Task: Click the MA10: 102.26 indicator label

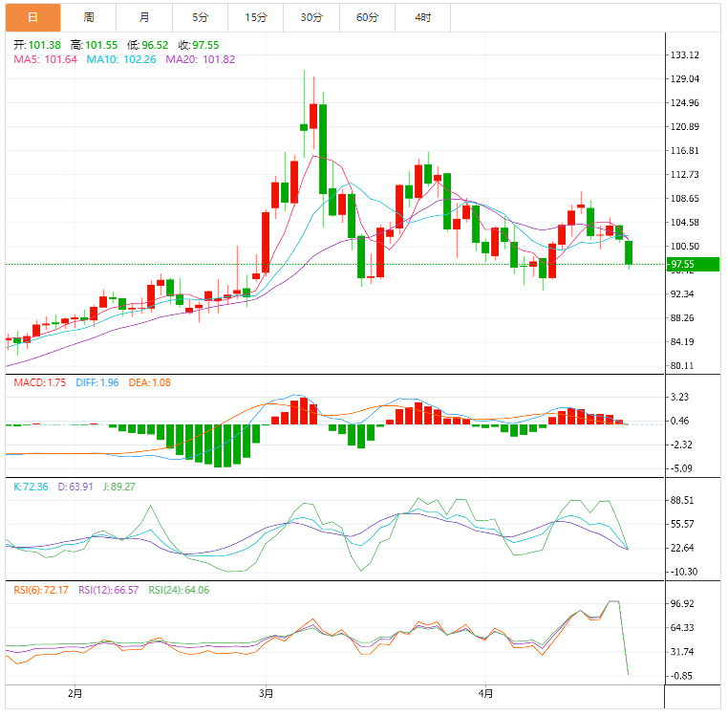Action: click(121, 59)
